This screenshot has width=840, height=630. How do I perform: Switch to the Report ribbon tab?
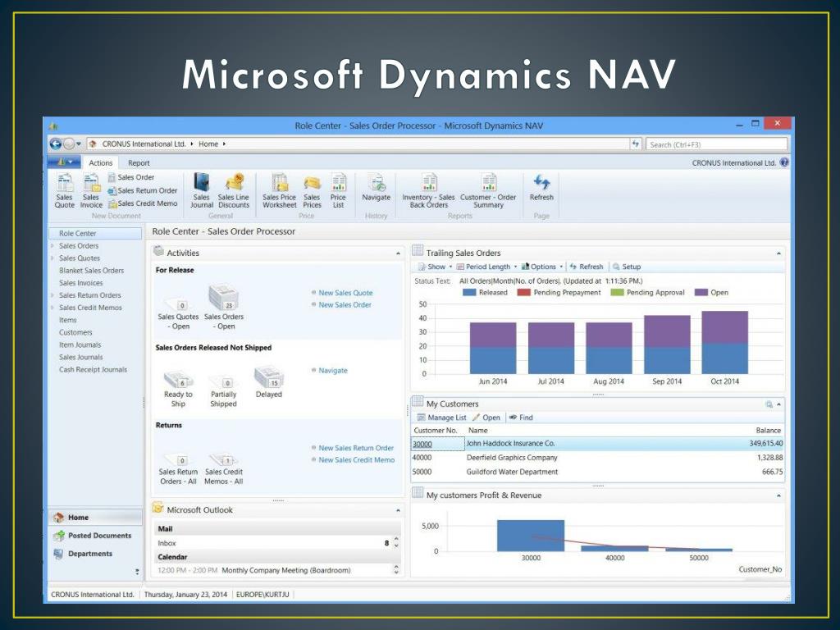[139, 163]
